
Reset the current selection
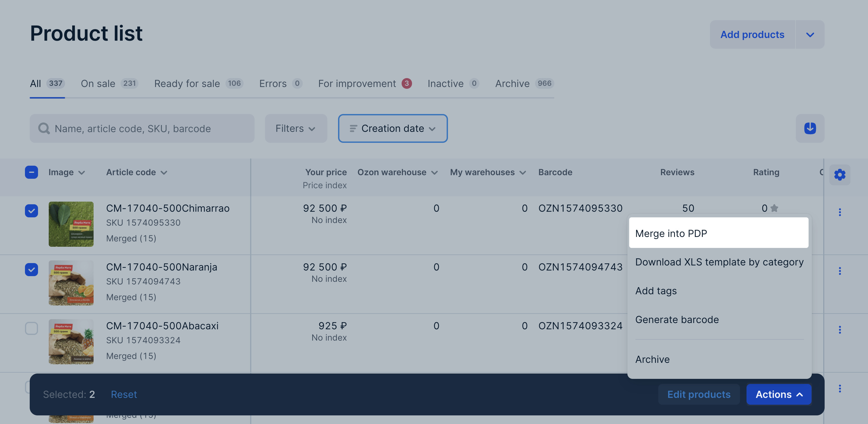[124, 394]
